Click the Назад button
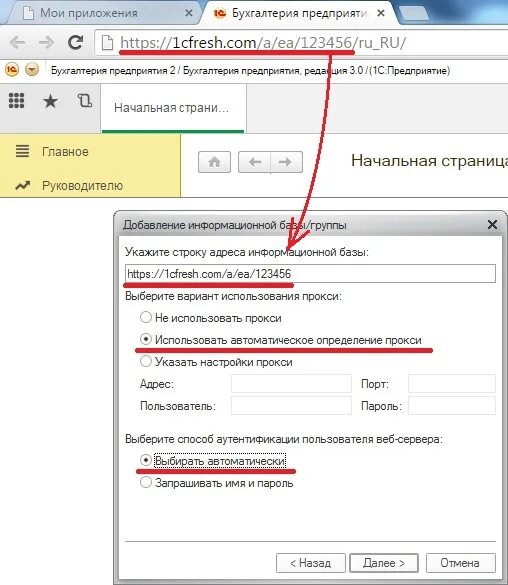The width and height of the screenshot is (508, 585). (311, 563)
